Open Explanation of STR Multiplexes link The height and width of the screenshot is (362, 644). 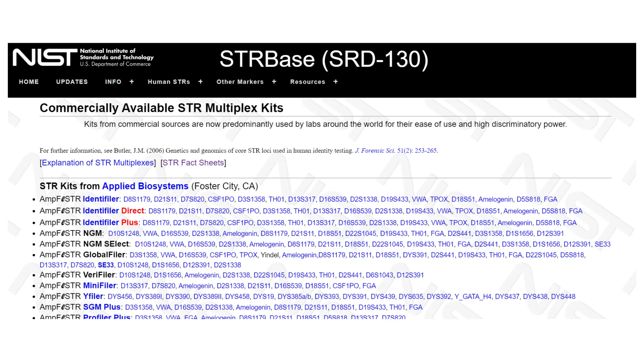pyautogui.click(x=98, y=163)
